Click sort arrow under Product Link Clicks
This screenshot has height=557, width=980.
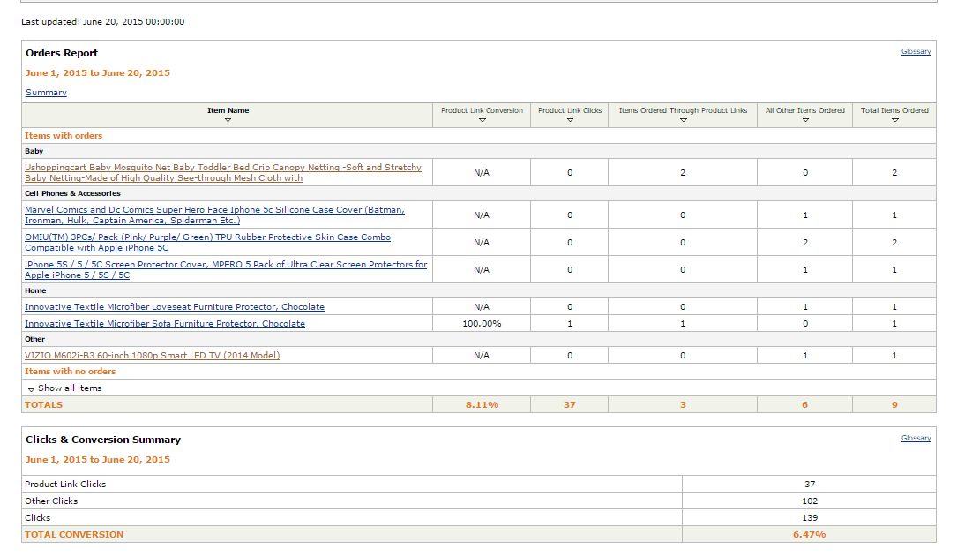click(570, 120)
